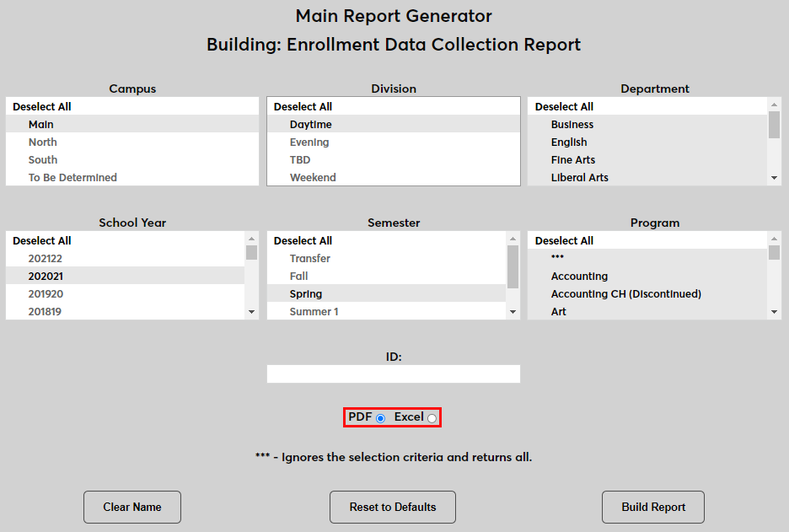Select Spring in the Semester list
The width and height of the screenshot is (789, 532).
[x=386, y=293]
